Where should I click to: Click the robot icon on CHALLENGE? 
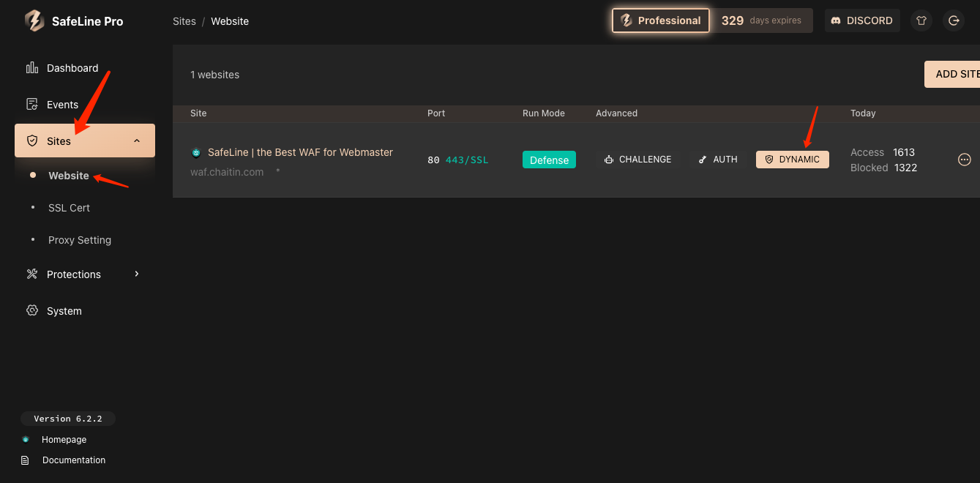(609, 160)
